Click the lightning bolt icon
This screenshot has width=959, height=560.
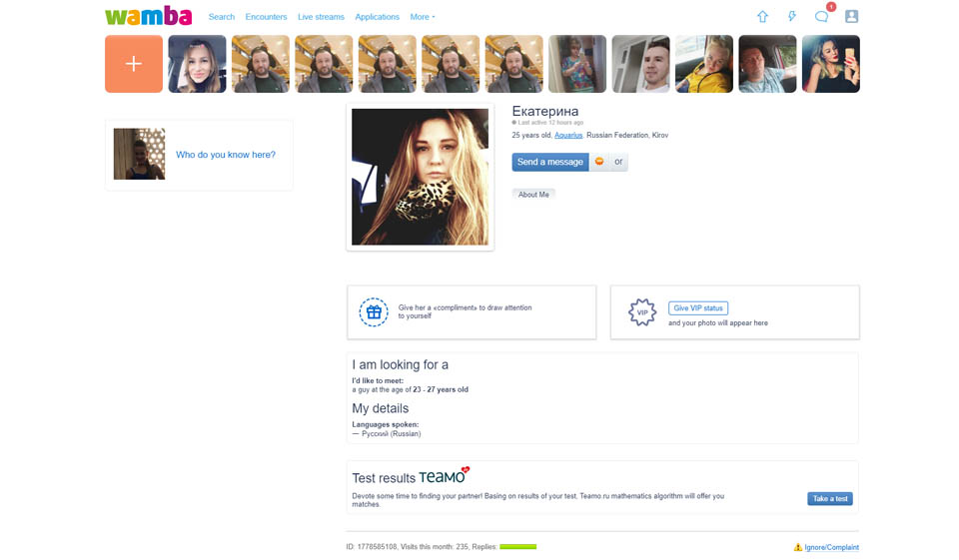click(x=792, y=17)
